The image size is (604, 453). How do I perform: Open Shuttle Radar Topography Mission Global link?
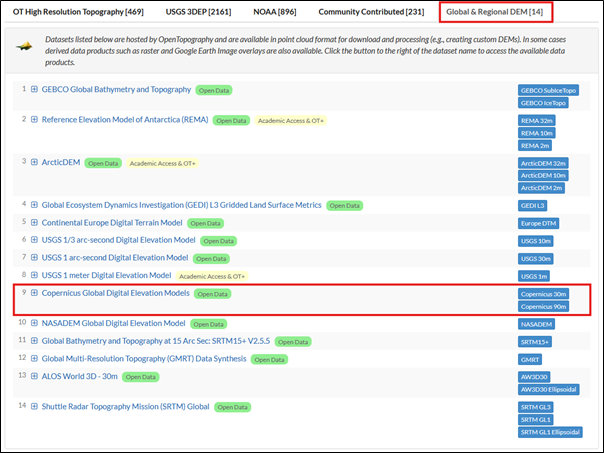pyautogui.click(x=126, y=407)
